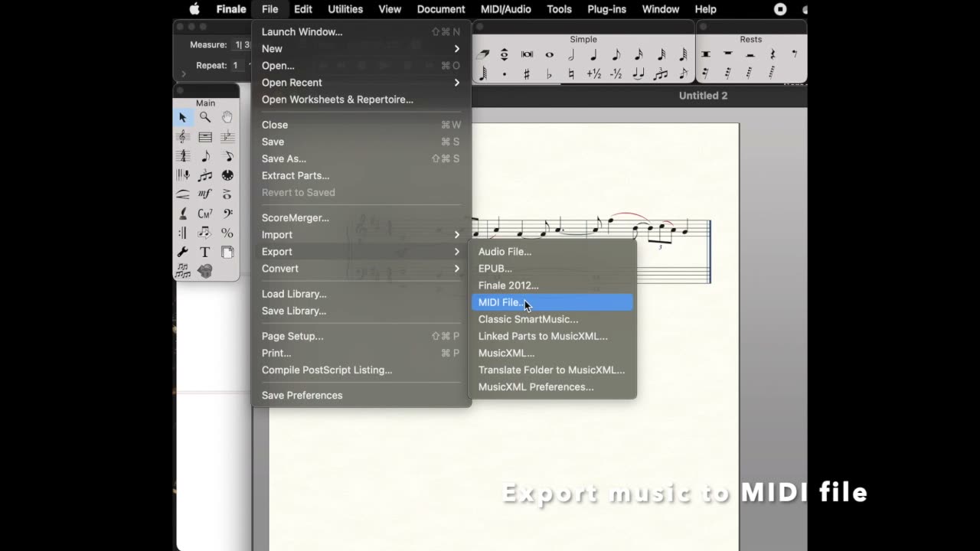The width and height of the screenshot is (980, 551).
Task: Apply the flat accidental tool
Action: point(549,74)
